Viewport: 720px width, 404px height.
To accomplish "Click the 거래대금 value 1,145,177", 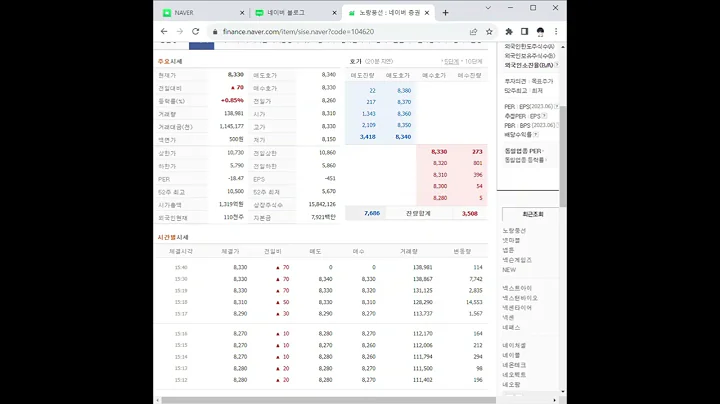I will click(231, 126).
